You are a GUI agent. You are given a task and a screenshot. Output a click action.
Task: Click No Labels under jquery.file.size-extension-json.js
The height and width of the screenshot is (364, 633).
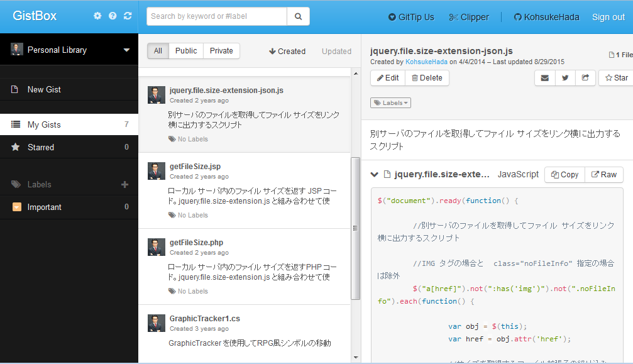pyautogui.click(x=188, y=139)
